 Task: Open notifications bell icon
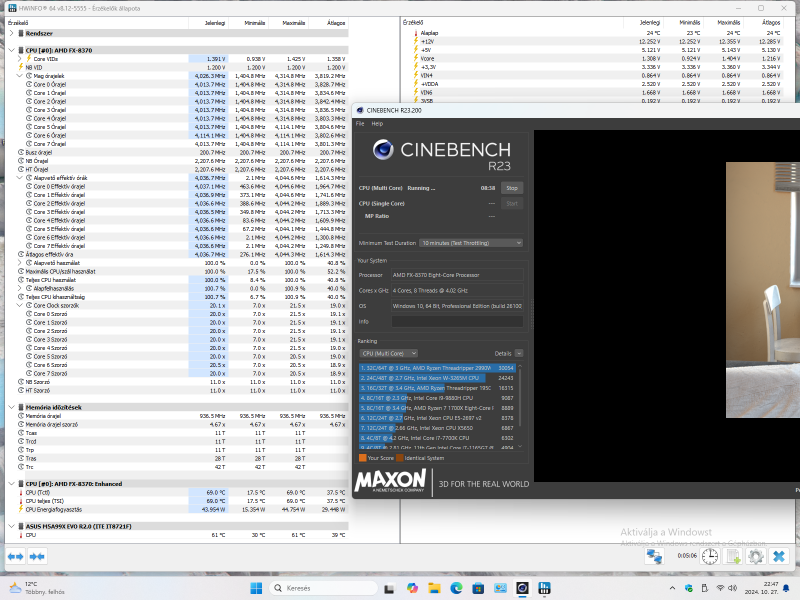point(786,588)
